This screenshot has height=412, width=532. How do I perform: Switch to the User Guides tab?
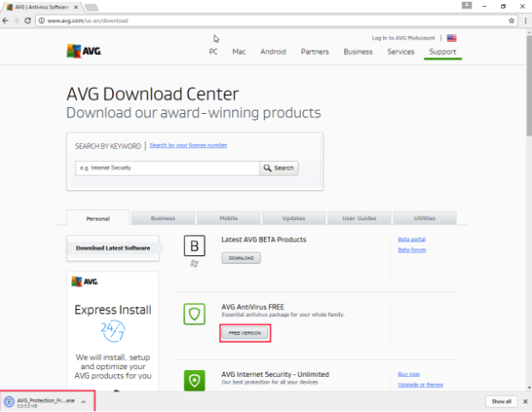click(359, 218)
